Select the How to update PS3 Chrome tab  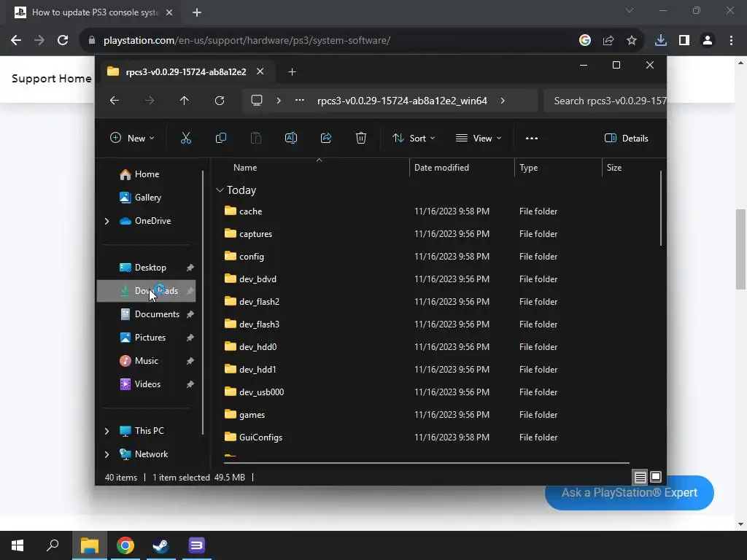[93, 12]
